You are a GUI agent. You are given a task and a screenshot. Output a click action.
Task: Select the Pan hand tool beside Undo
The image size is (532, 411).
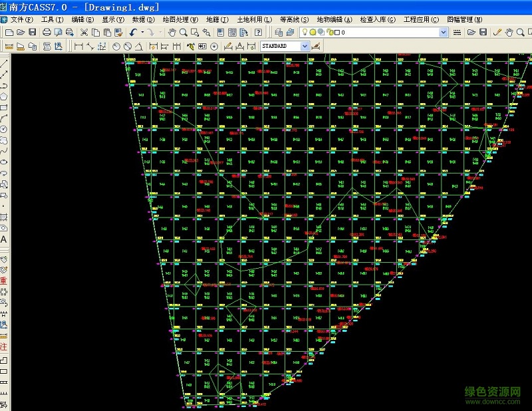[x=172, y=32]
